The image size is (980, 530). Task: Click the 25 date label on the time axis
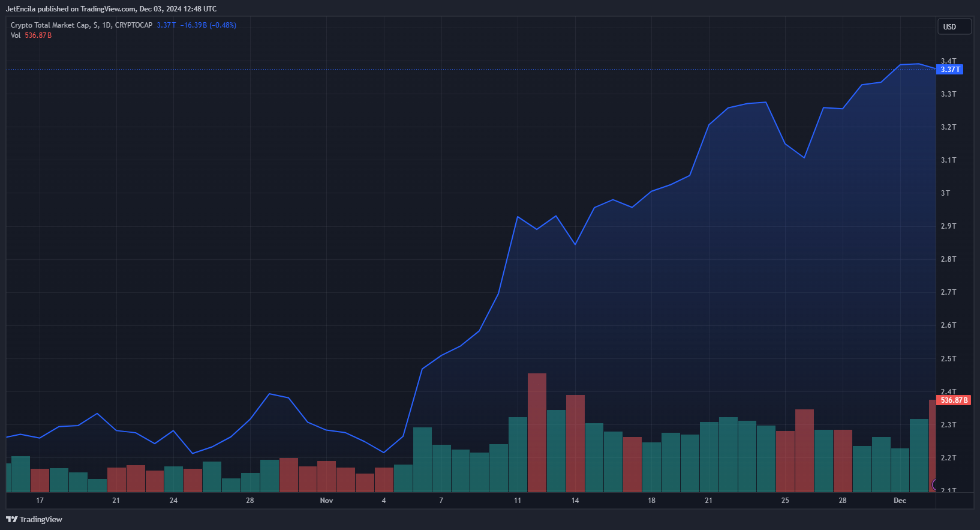click(x=785, y=501)
